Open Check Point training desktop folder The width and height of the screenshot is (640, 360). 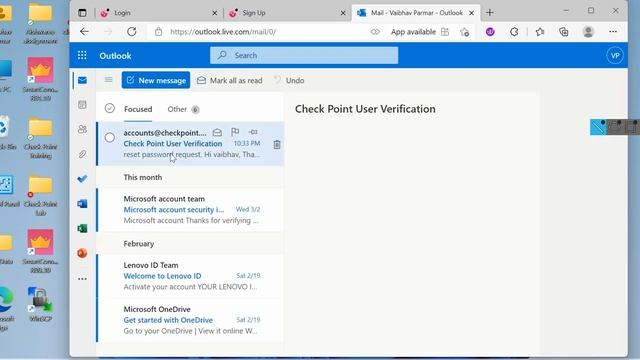tap(40, 139)
